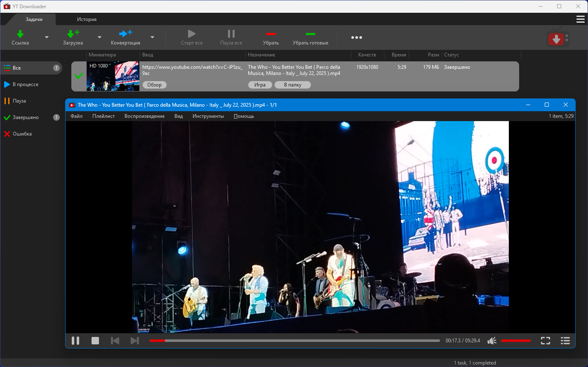Click the Ввод column header
This screenshot has width=588, height=367.
coord(148,55)
